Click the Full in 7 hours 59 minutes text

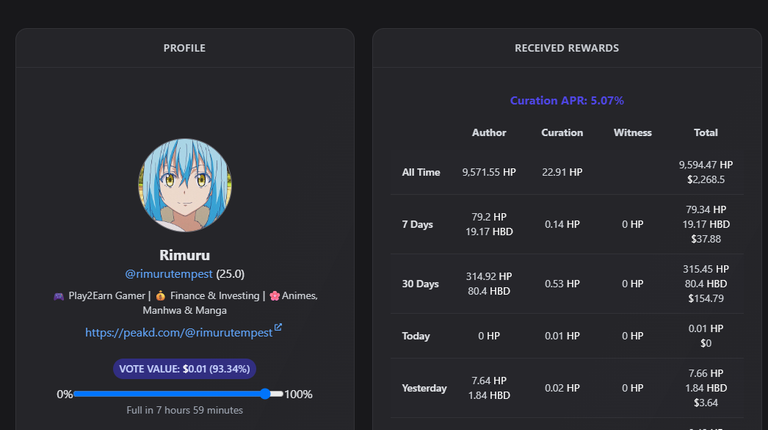[185, 410]
